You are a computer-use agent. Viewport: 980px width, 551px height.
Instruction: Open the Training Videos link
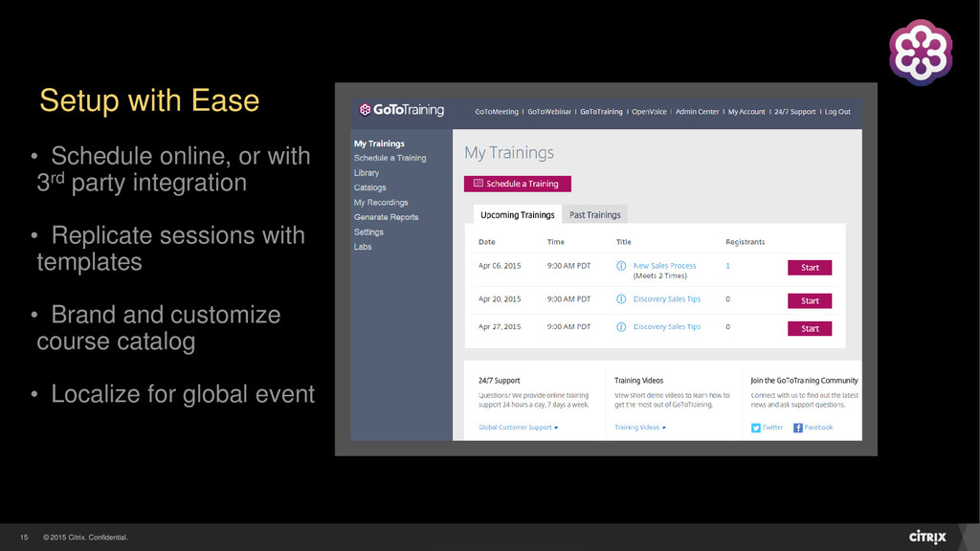coord(640,428)
